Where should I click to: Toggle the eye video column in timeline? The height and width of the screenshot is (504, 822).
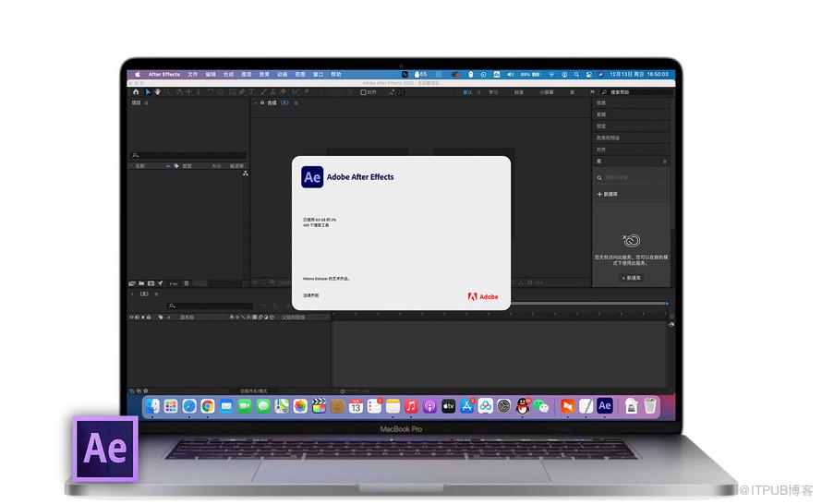click(x=131, y=317)
